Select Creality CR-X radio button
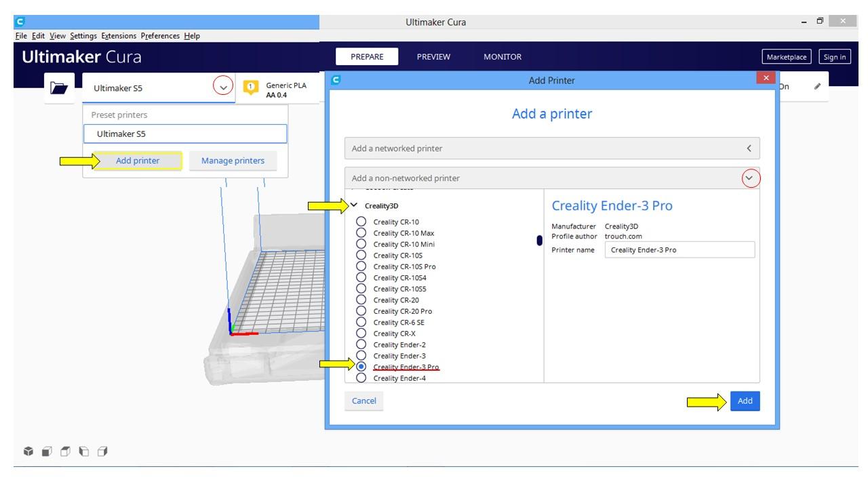 (x=361, y=333)
